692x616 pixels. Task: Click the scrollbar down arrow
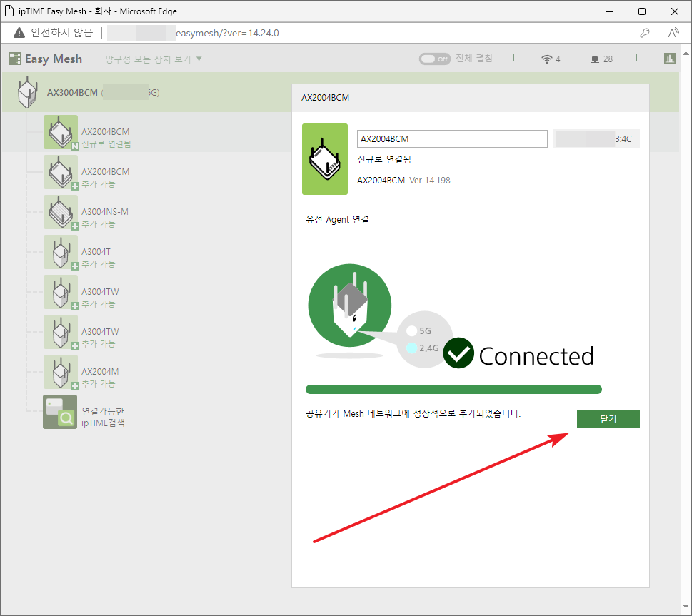[x=686, y=606]
